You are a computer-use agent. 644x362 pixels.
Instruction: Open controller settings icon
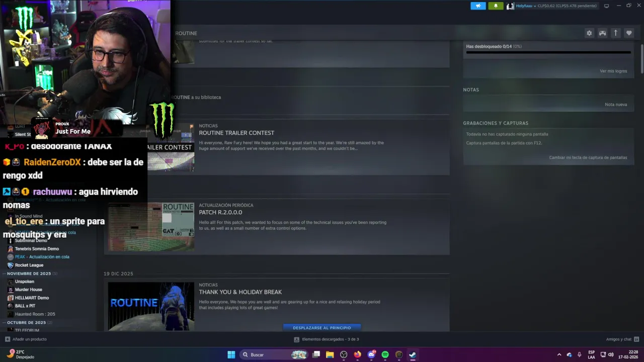[602, 33]
